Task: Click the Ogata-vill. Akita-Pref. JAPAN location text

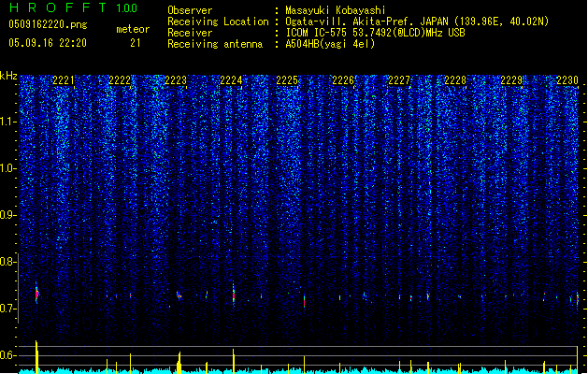Action: [366, 22]
